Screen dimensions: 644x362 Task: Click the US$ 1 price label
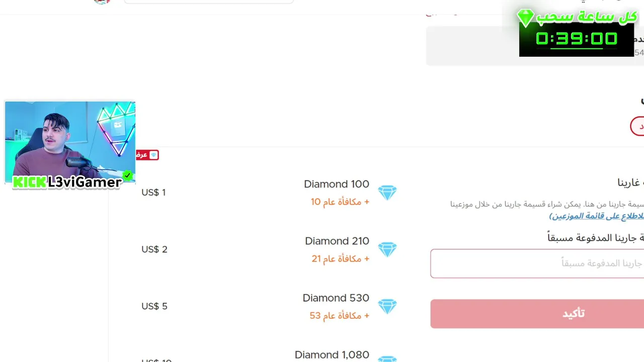click(153, 193)
